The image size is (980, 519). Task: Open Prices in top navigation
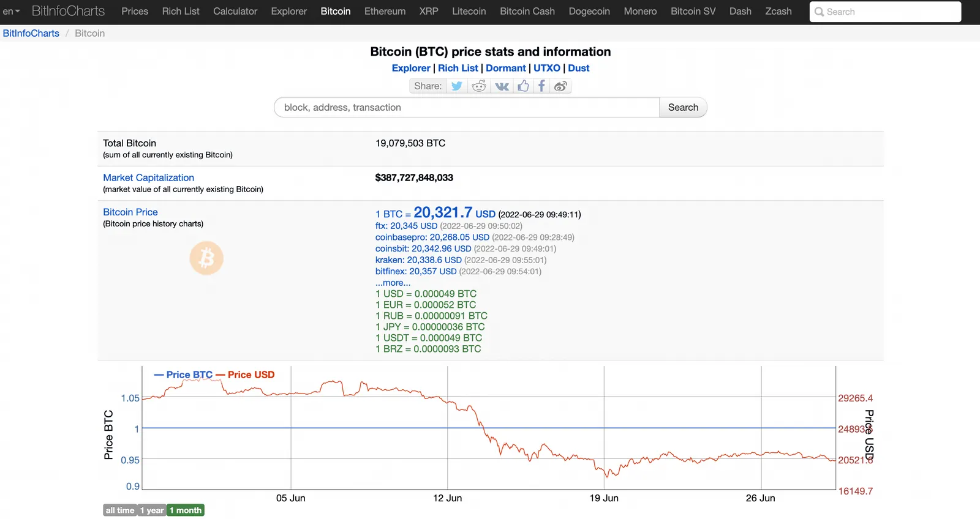135,11
